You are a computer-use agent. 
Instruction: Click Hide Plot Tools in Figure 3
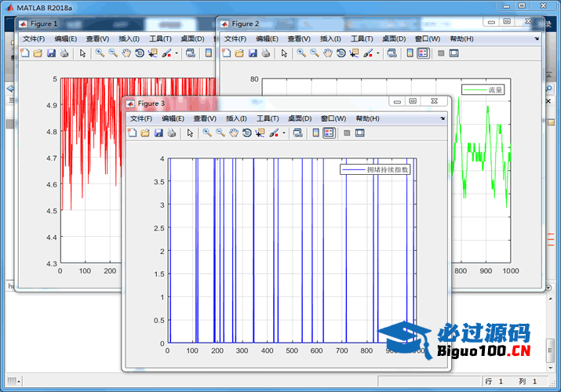click(x=347, y=133)
